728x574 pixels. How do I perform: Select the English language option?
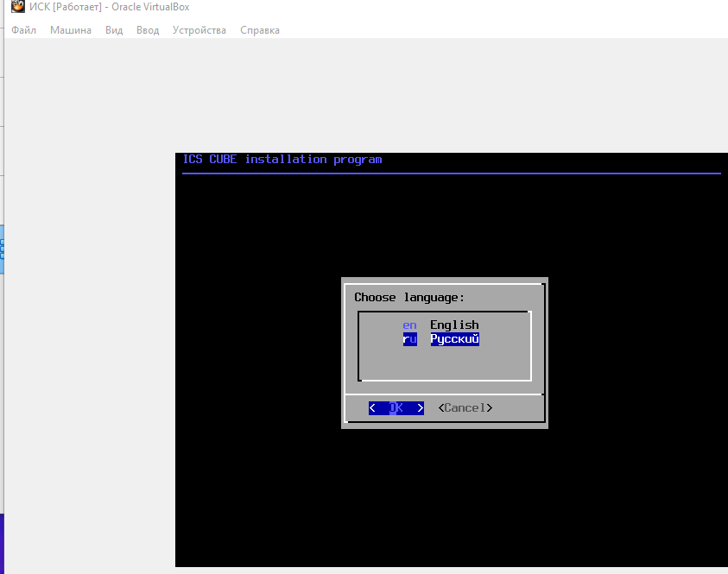click(454, 325)
